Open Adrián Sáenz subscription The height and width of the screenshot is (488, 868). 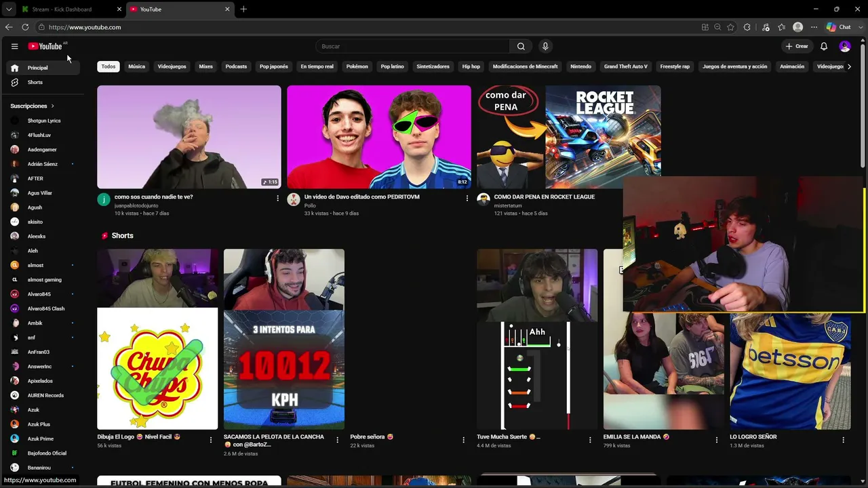tap(42, 164)
